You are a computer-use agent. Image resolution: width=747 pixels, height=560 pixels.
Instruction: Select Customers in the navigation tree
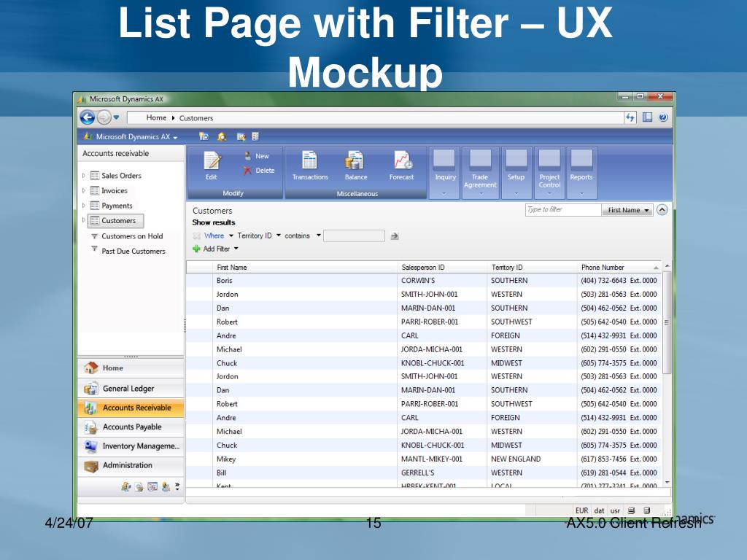coord(116,220)
